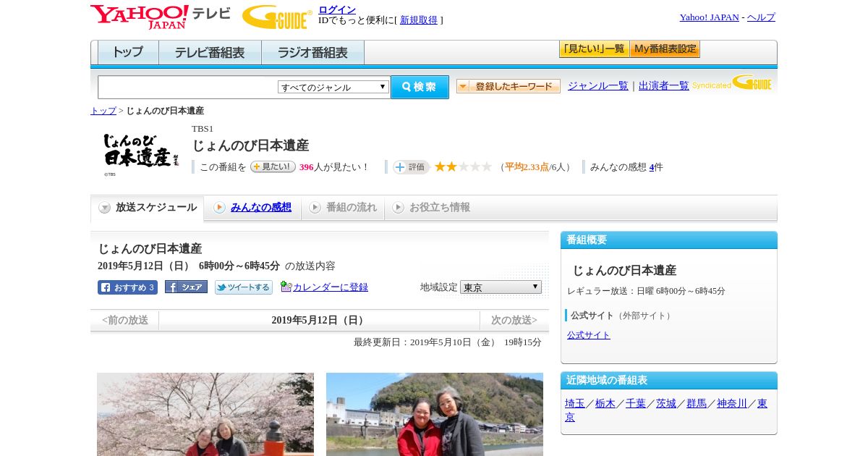Image resolution: width=868 pixels, height=456 pixels.
Task: Expand 登録したキーワード dropdown
Action: tap(508, 86)
